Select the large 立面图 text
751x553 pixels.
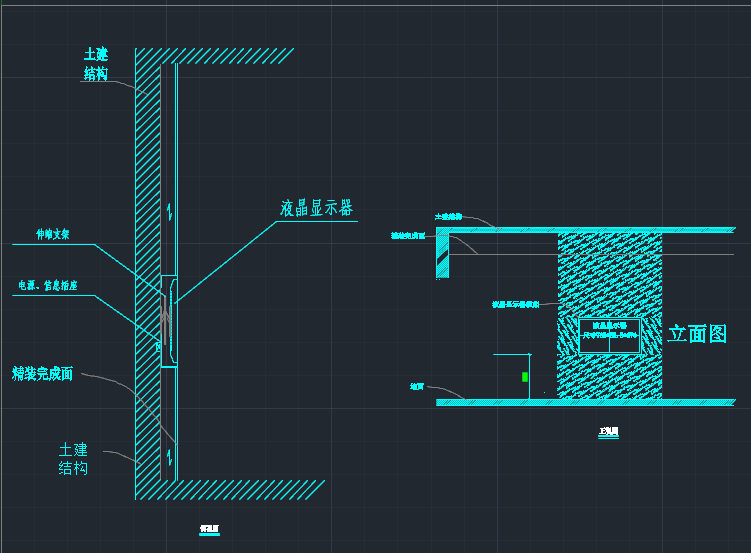pos(697,334)
